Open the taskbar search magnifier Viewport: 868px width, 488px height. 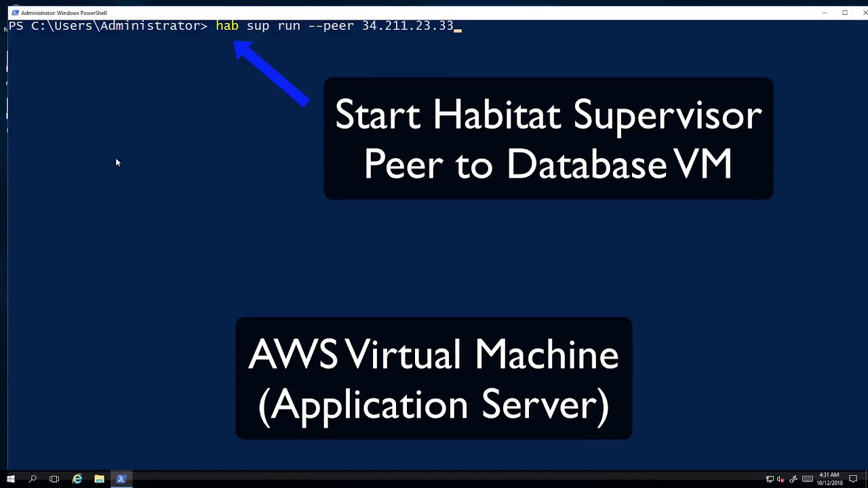32,479
